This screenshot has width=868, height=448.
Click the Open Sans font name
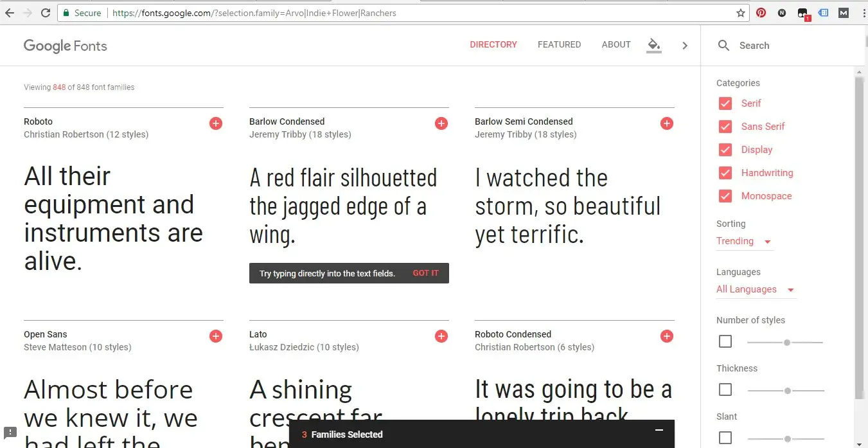[x=45, y=334]
